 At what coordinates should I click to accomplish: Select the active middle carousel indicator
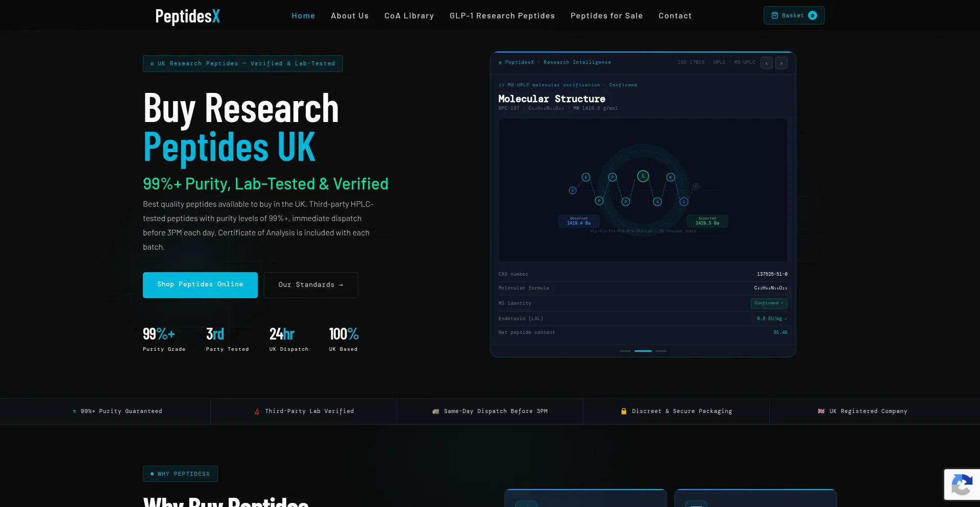[x=643, y=351]
